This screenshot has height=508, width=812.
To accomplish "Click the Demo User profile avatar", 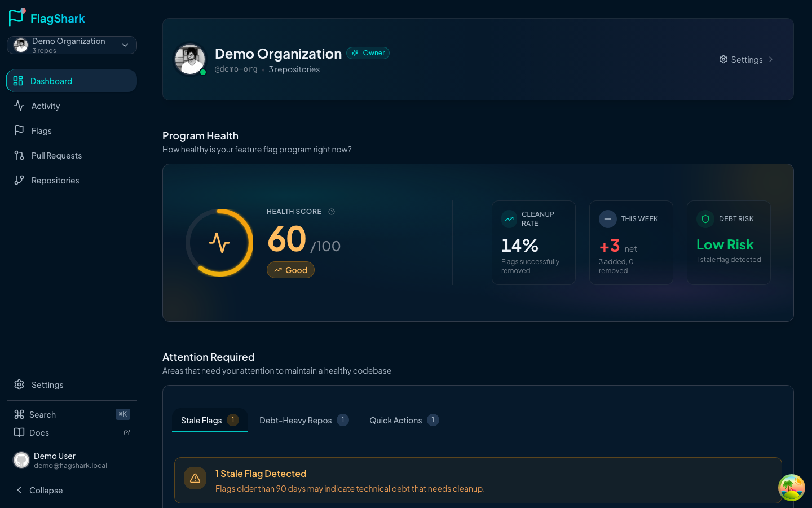I will [21, 460].
